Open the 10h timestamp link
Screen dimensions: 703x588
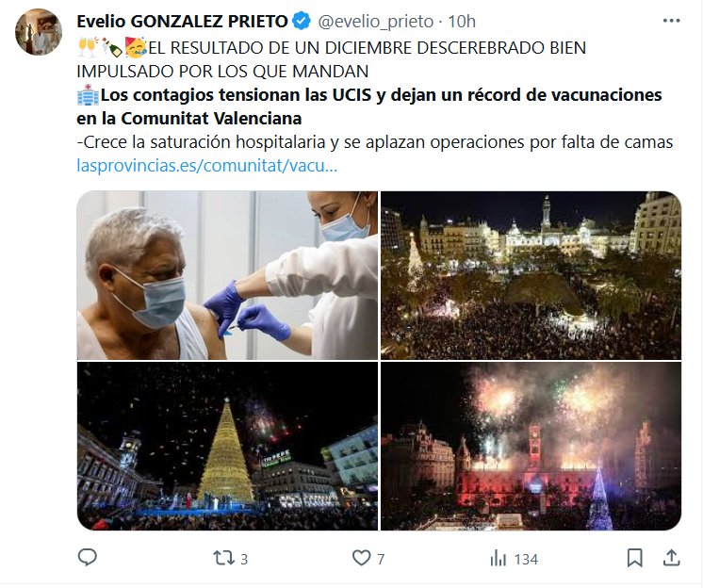462,22
